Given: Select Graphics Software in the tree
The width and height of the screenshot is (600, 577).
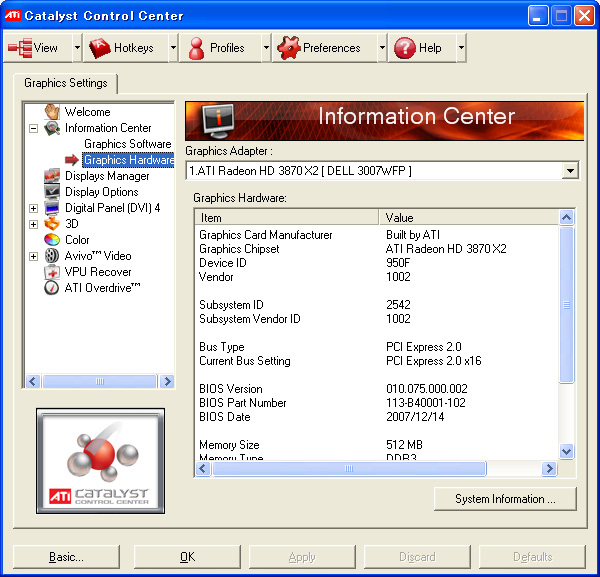Looking at the screenshot, I should tap(127, 144).
